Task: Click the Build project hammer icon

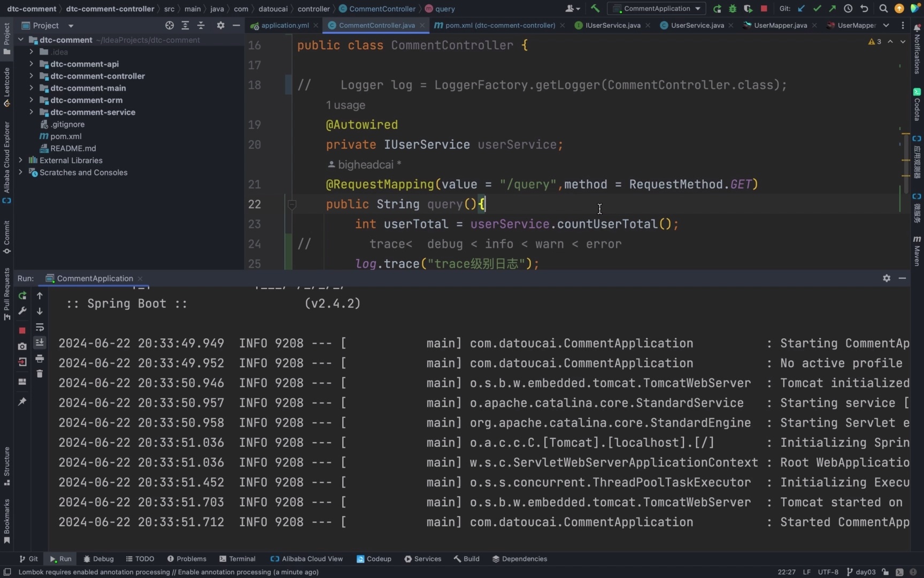Action: tap(595, 9)
